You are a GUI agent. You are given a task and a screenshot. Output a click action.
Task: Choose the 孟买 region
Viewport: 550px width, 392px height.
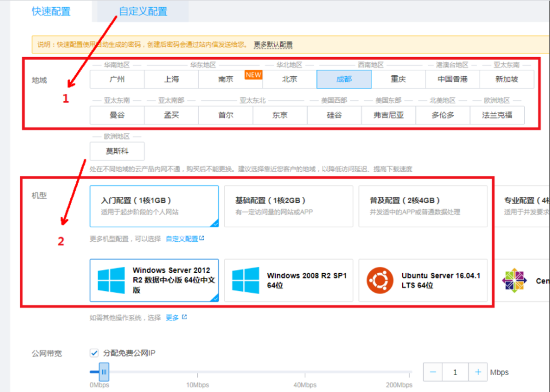171,115
